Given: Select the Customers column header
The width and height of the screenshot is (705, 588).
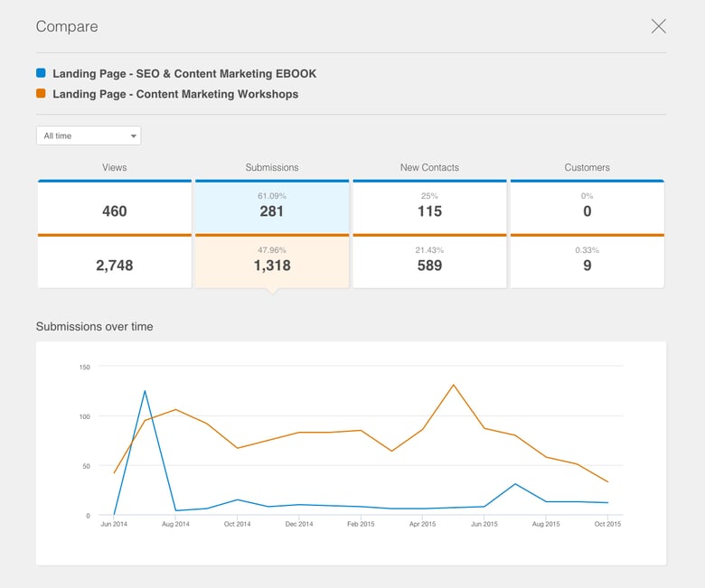Looking at the screenshot, I should coord(587,168).
